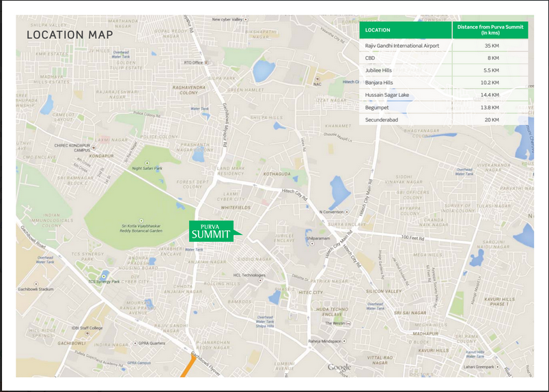
Task: Click the LOCATION table header
Action: pyautogui.click(x=406, y=30)
